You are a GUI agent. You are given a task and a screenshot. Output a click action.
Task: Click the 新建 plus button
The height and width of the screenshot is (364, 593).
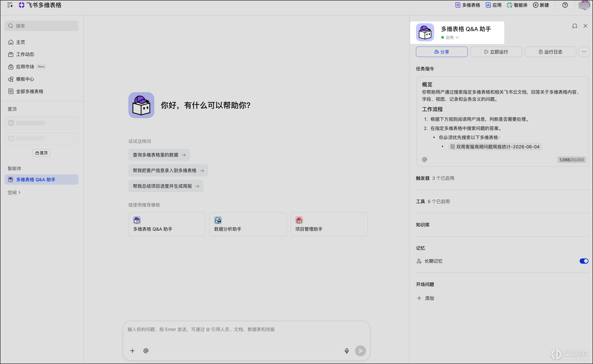coord(541,5)
